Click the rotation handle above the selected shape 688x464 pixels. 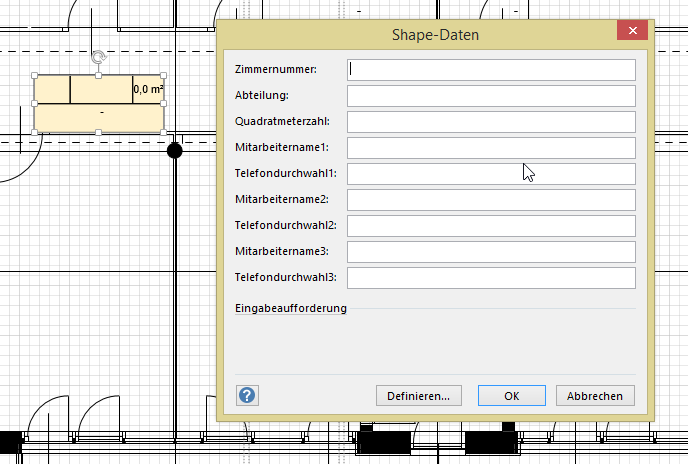[98, 58]
